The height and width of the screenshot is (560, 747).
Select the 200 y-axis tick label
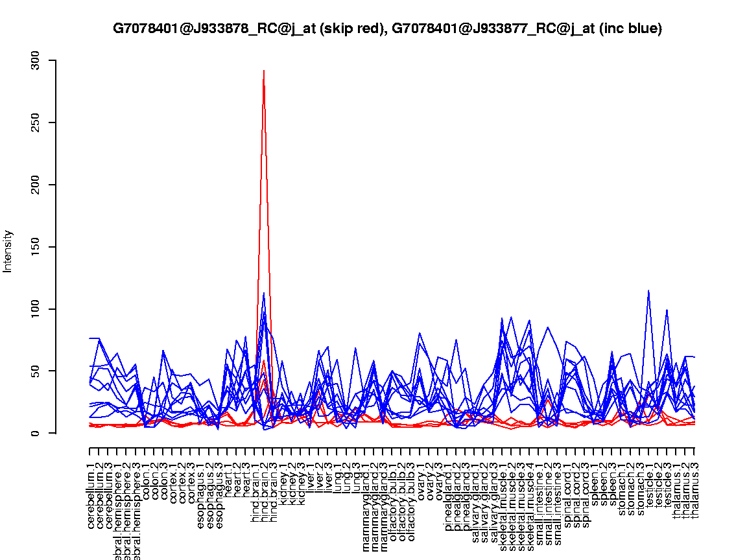[x=35, y=185]
